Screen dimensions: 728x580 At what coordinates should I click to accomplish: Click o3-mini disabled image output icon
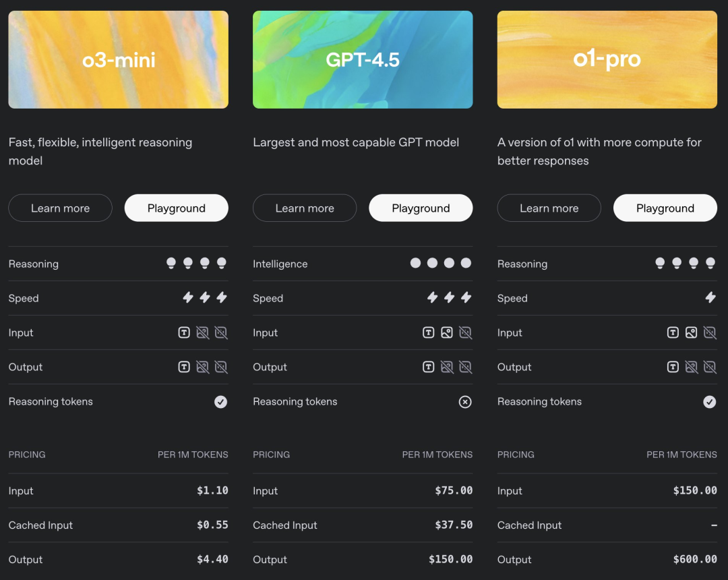pyautogui.click(x=202, y=367)
